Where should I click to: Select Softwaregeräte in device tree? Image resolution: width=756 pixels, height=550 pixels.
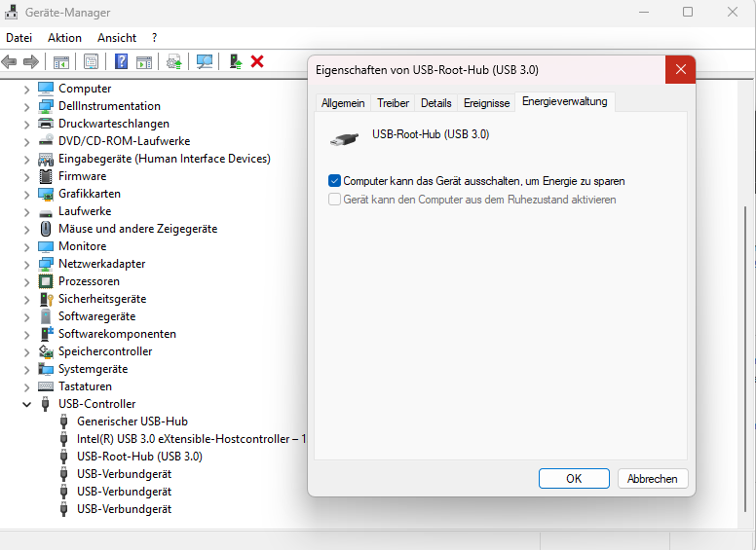point(96,316)
